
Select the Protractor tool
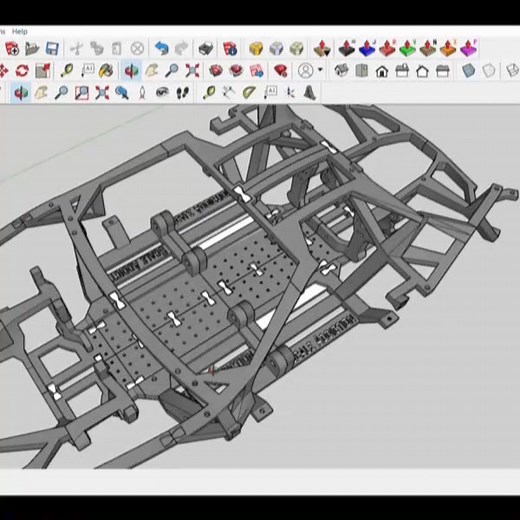(249, 93)
